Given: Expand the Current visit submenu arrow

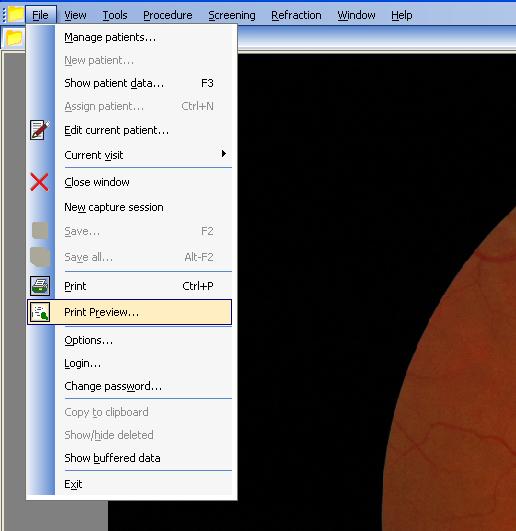Looking at the screenshot, I should [223, 154].
